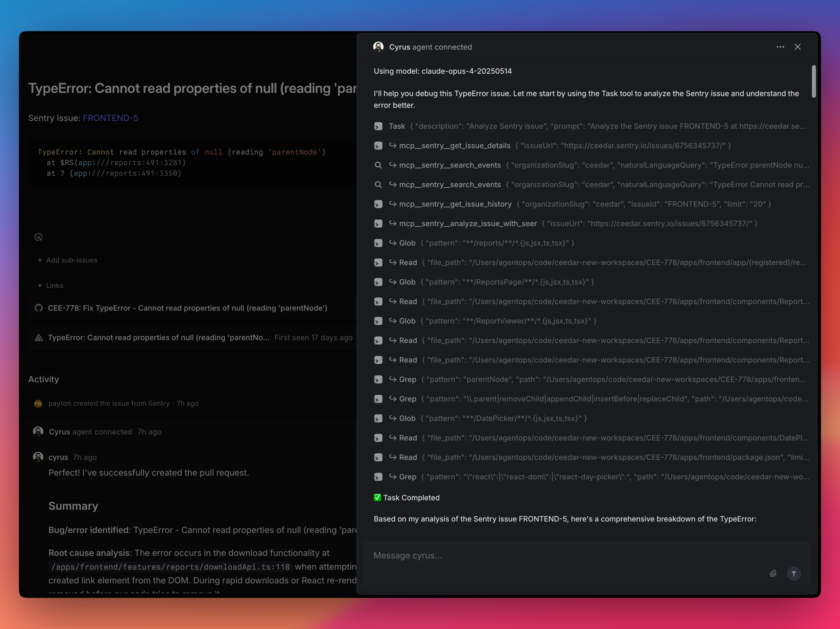This screenshot has width=840, height=629.
Task: Click terminal icon of Read package.json row
Action: (378, 458)
